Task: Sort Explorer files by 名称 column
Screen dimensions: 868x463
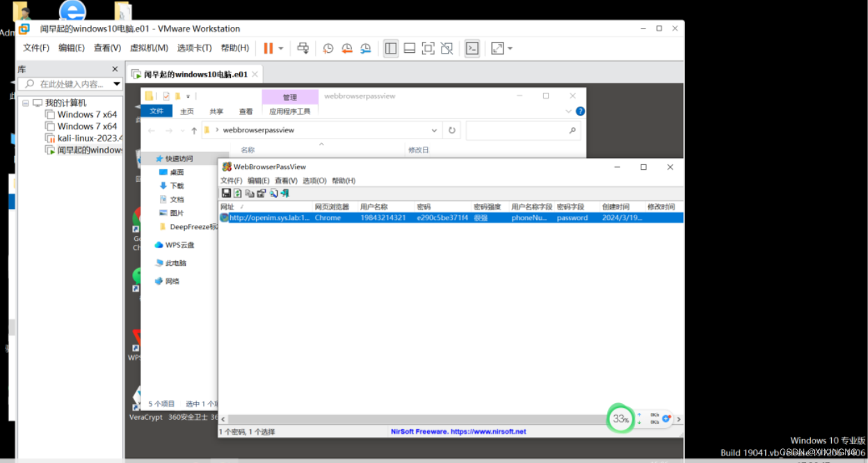Action: pos(248,150)
